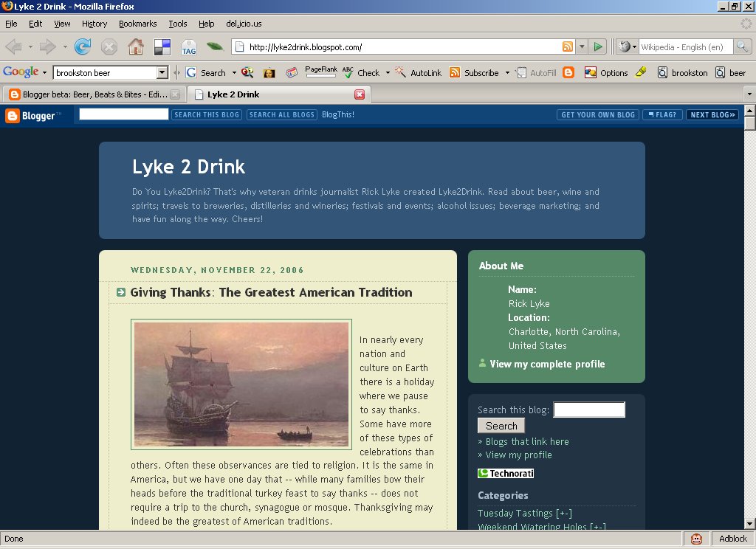Click the AutoLink toolbar button
Image resolution: width=756 pixels, height=549 pixels.
[418, 73]
